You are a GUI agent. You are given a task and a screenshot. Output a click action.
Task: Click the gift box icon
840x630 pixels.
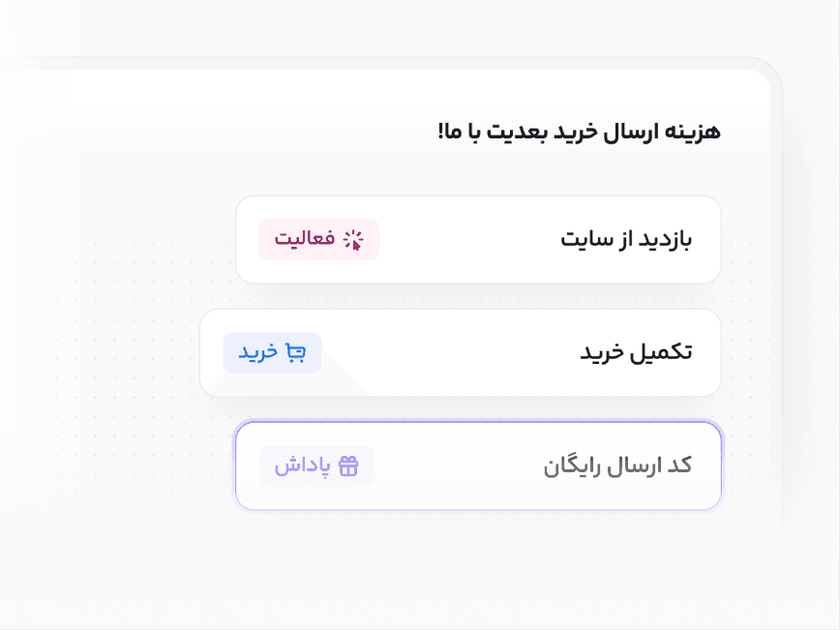pyautogui.click(x=348, y=466)
